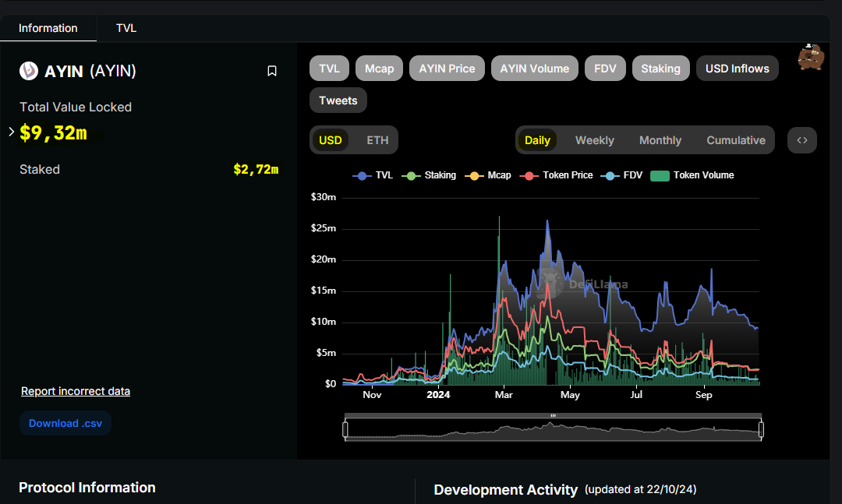Switch denomination to ETH

(377, 140)
